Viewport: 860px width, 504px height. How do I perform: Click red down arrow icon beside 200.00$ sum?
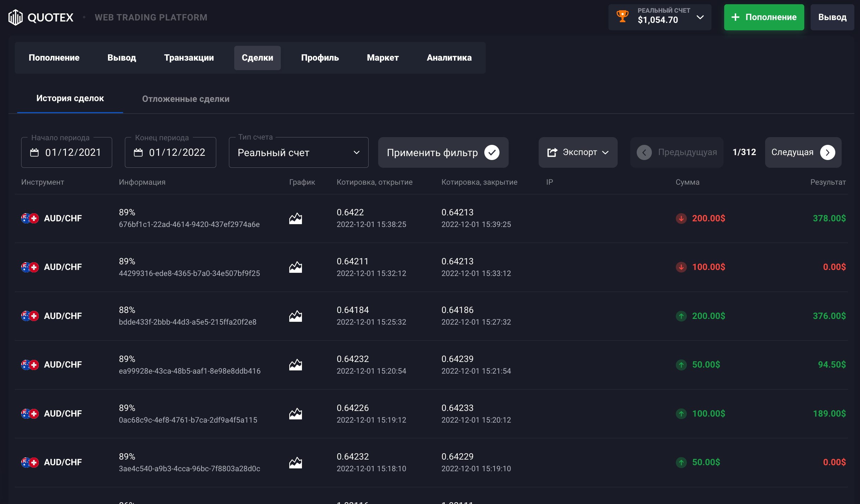click(x=681, y=219)
